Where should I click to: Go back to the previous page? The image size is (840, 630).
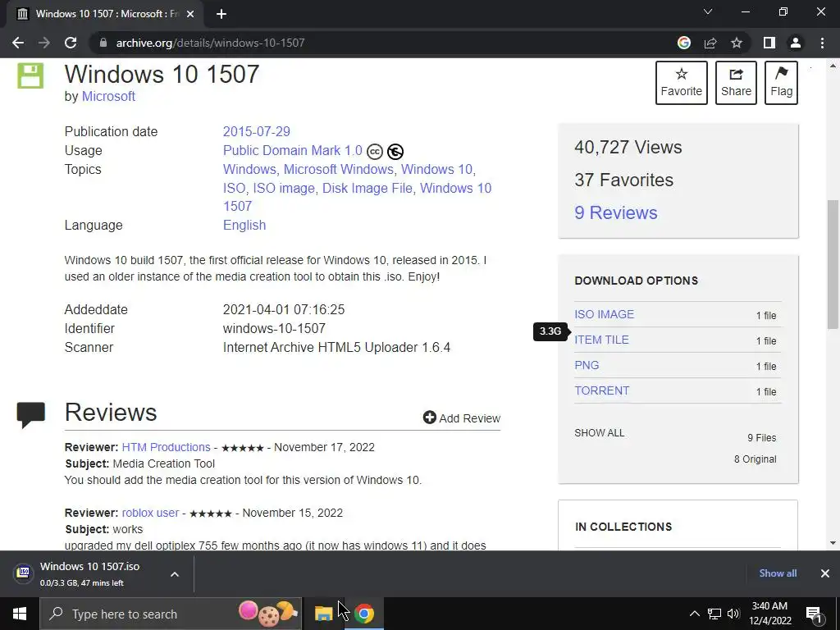18,43
